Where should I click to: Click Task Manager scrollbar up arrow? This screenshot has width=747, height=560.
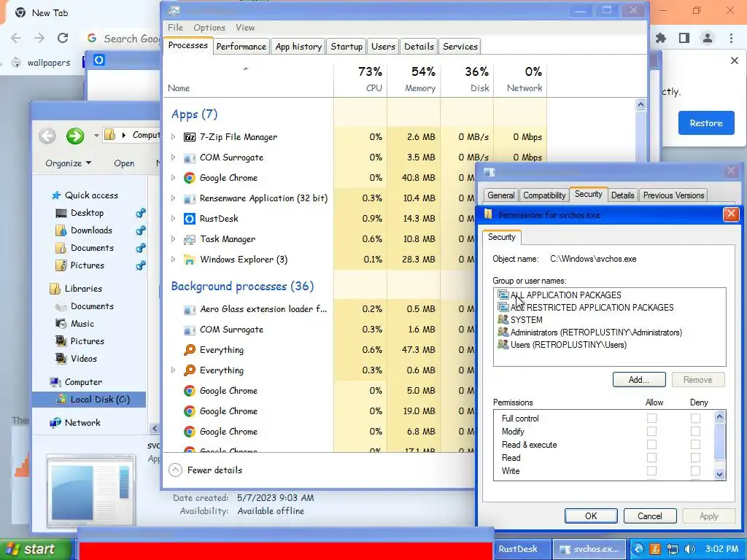(x=640, y=104)
